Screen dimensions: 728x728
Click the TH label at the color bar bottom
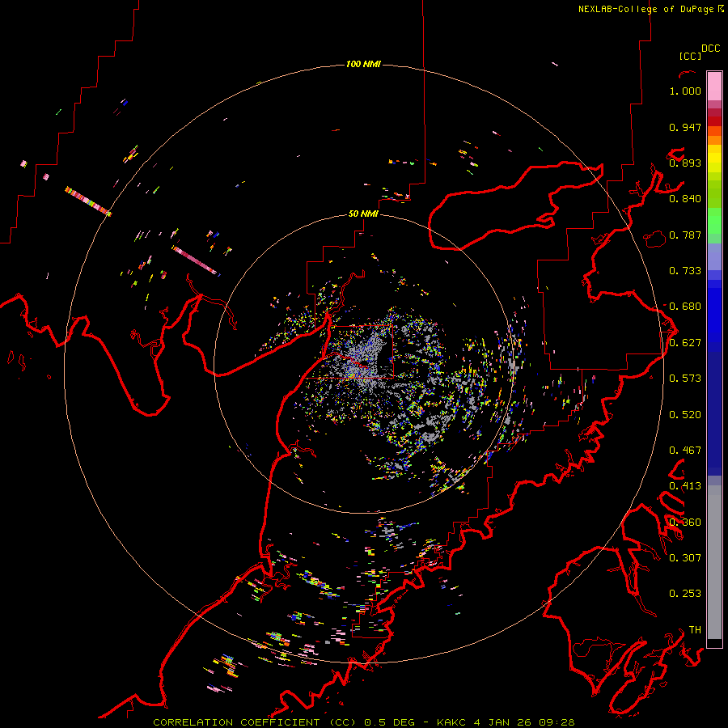pyautogui.click(x=695, y=630)
